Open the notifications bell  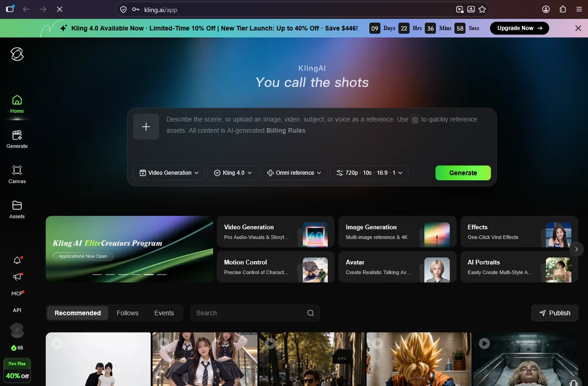click(17, 261)
